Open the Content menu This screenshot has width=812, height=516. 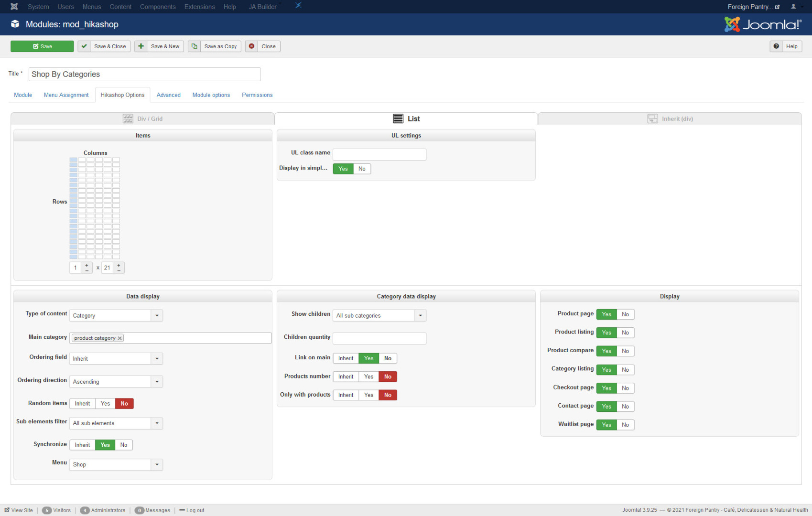coord(120,7)
